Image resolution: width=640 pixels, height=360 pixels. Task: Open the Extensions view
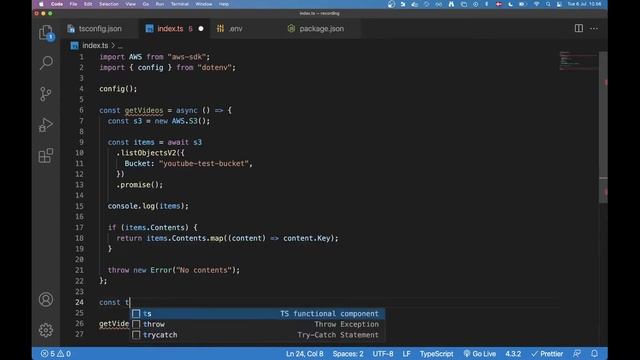click(46, 156)
